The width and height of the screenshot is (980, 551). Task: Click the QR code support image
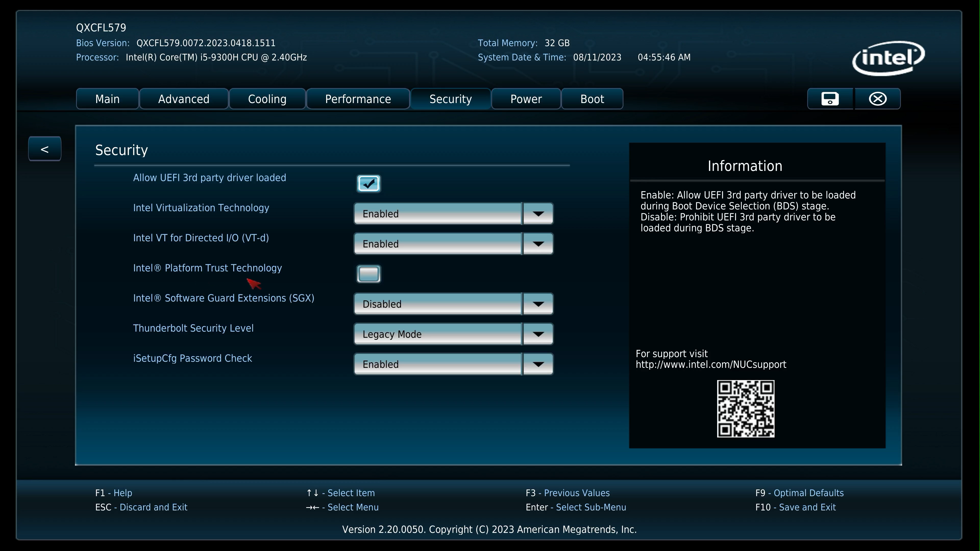745,408
